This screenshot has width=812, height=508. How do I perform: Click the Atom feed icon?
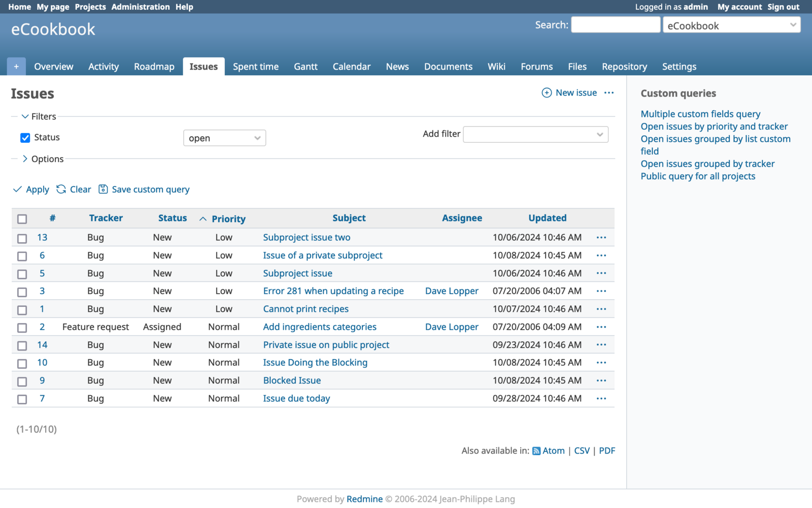click(x=536, y=451)
